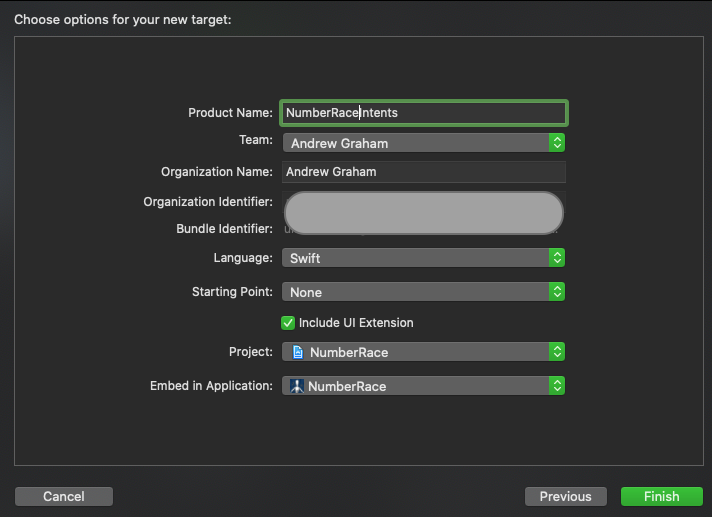Go back with the Previous button

coord(565,496)
